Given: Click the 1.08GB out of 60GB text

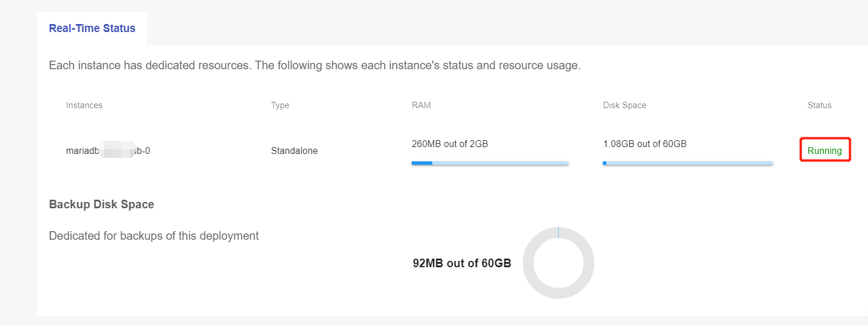Looking at the screenshot, I should [x=644, y=144].
